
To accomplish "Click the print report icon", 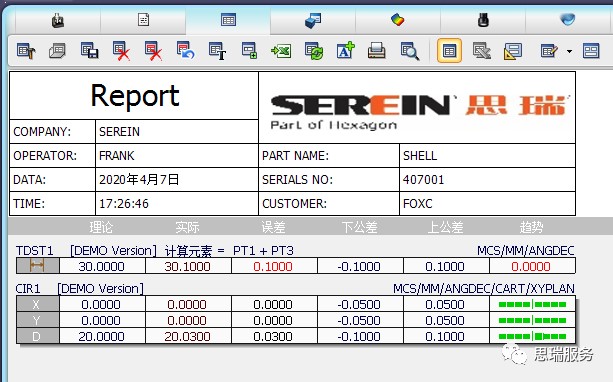I will (x=376, y=51).
